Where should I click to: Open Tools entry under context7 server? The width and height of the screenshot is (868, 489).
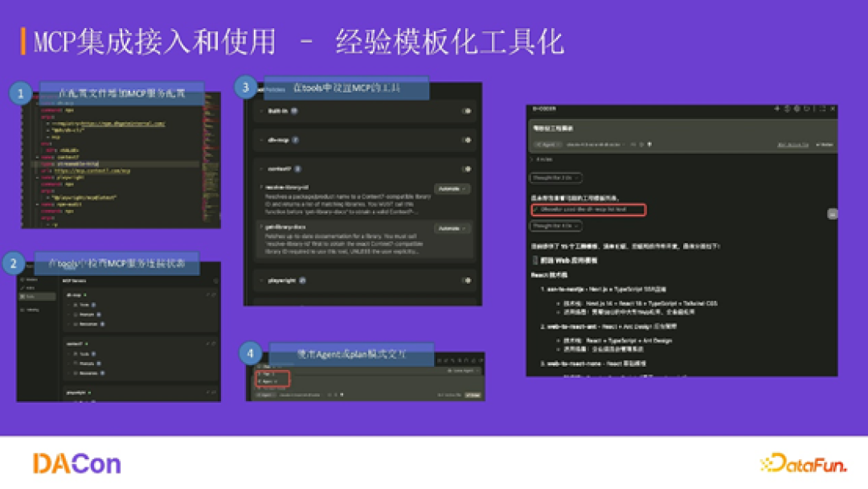[x=84, y=354]
